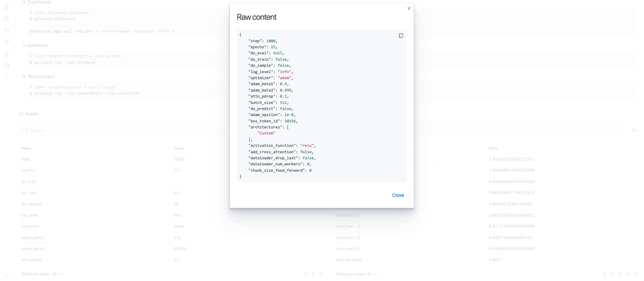Screen dimensions: 644x281
Task: Click the Name column header in Inputs
Action: [26, 148]
